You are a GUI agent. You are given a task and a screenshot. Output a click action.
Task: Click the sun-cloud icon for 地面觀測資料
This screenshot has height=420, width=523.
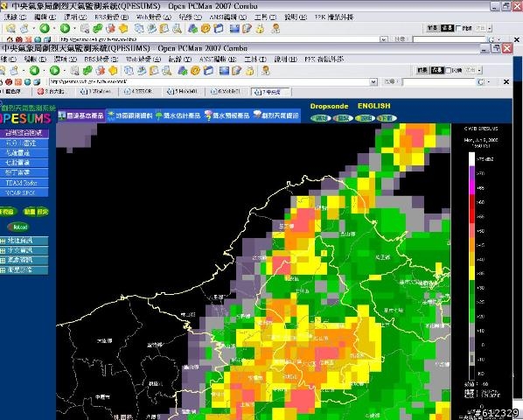110,115
